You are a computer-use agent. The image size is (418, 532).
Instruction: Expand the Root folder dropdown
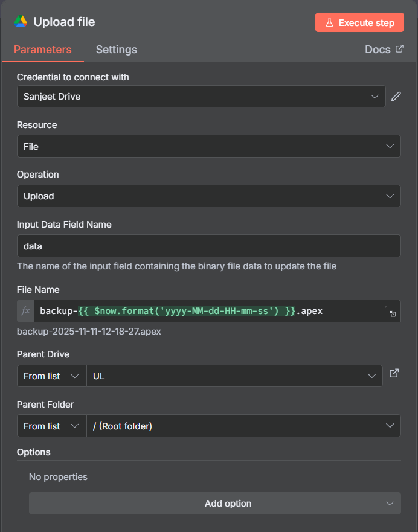coord(243,426)
